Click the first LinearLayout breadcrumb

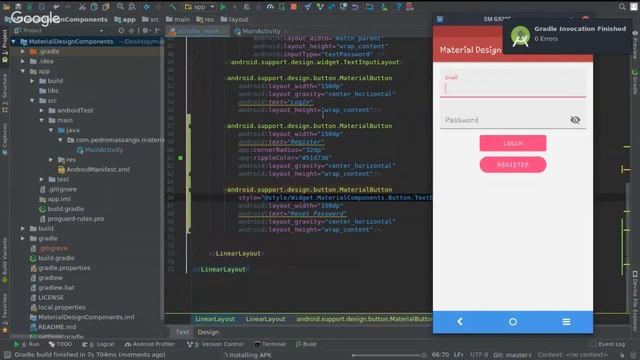pyautogui.click(x=215, y=319)
